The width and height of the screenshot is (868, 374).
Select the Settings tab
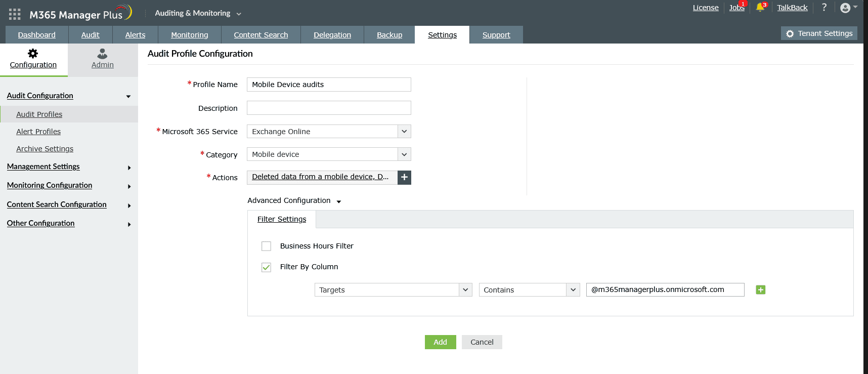tap(442, 35)
